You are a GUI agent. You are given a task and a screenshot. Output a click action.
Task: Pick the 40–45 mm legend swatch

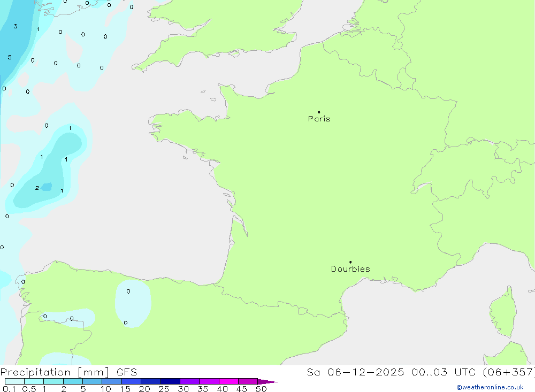point(228,381)
